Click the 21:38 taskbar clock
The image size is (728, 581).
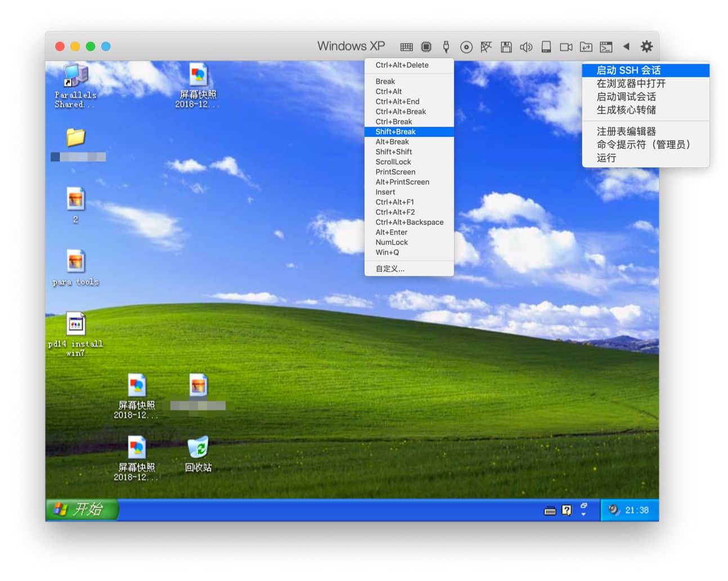[637, 511]
